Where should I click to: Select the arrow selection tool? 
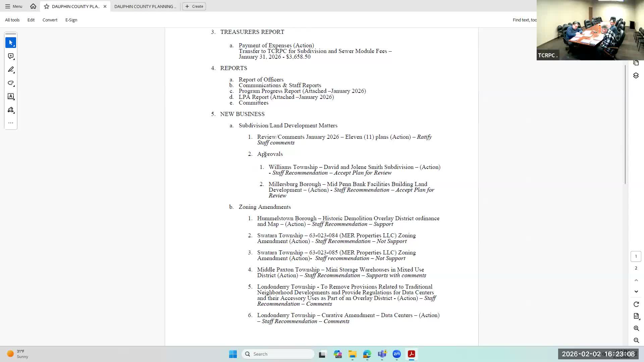11,43
